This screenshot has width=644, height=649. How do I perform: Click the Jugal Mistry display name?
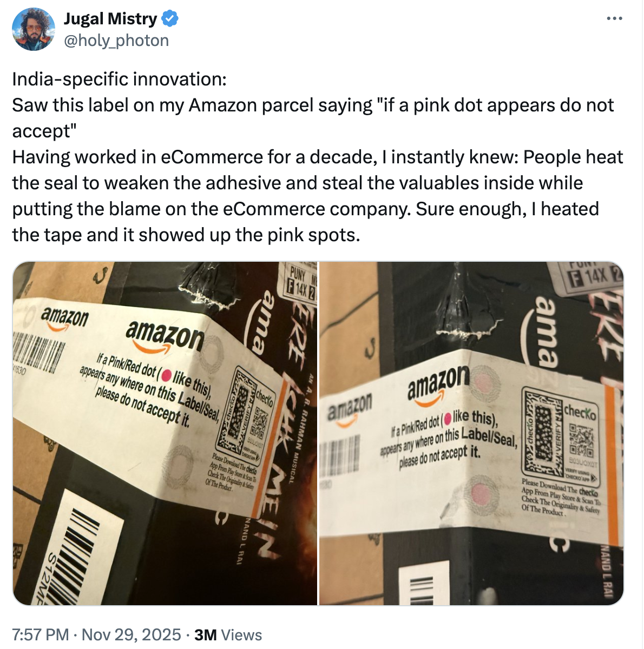click(110, 19)
